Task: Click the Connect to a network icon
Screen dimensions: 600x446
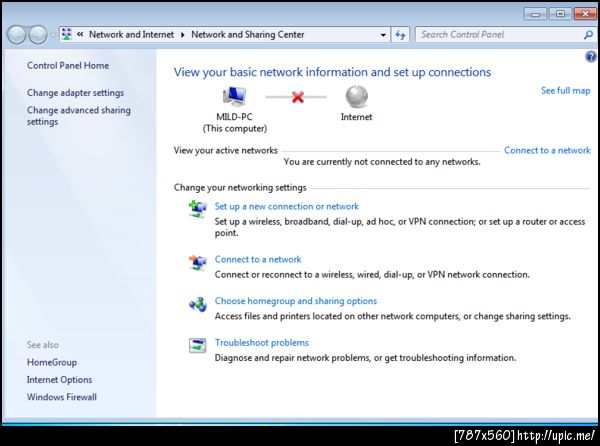Action: pos(198,262)
